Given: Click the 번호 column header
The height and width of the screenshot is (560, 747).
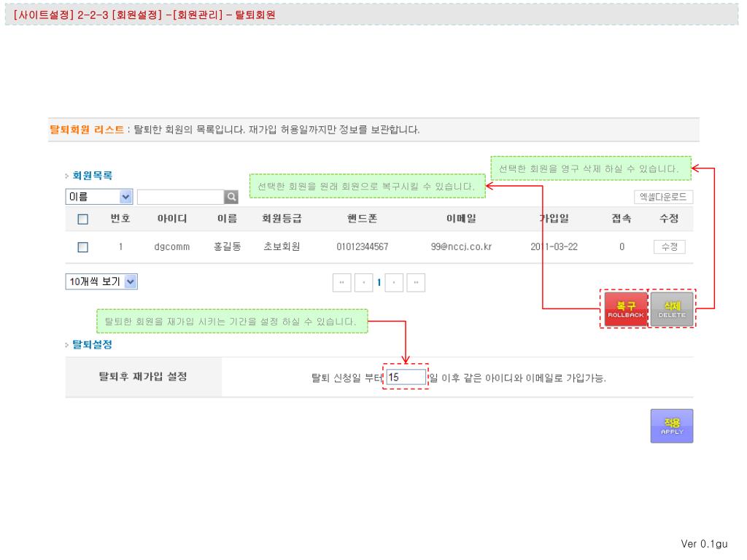Looking at the screenshot, I should [x=120, y=219].
